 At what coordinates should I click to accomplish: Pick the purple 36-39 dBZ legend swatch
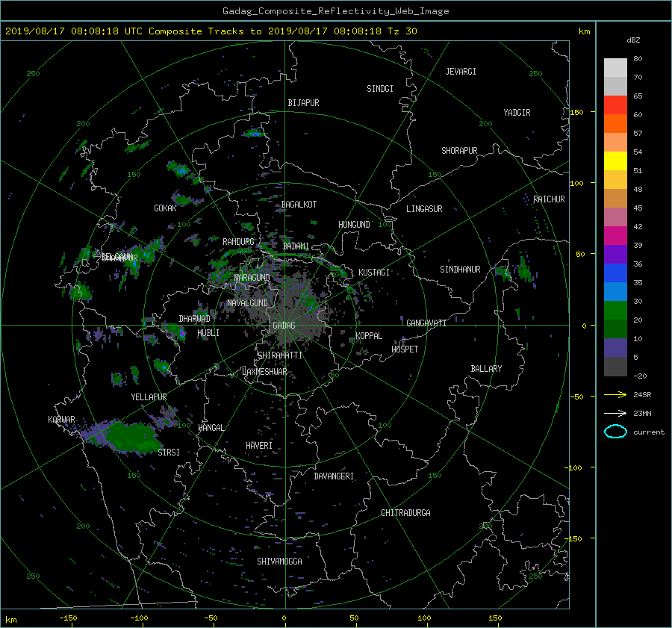615,254
